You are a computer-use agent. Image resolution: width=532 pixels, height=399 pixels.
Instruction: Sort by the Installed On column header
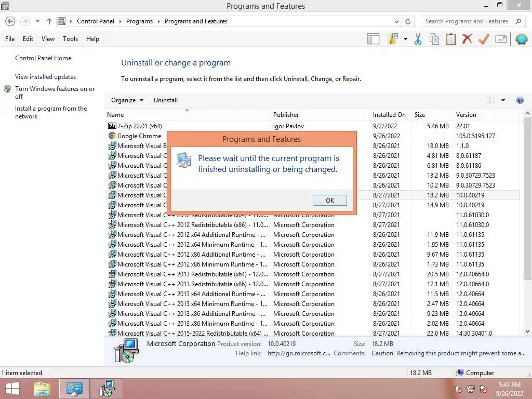pos(389,115)
